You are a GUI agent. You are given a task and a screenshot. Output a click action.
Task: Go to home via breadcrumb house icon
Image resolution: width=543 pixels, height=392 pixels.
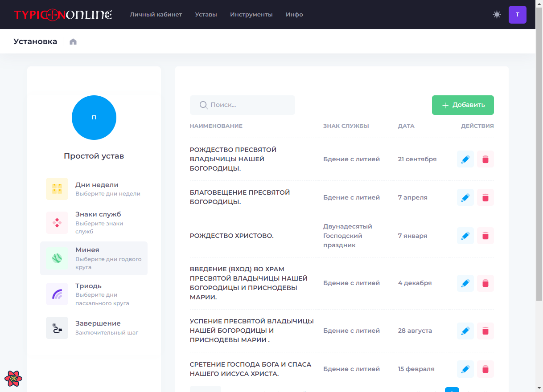pos(73,41)
